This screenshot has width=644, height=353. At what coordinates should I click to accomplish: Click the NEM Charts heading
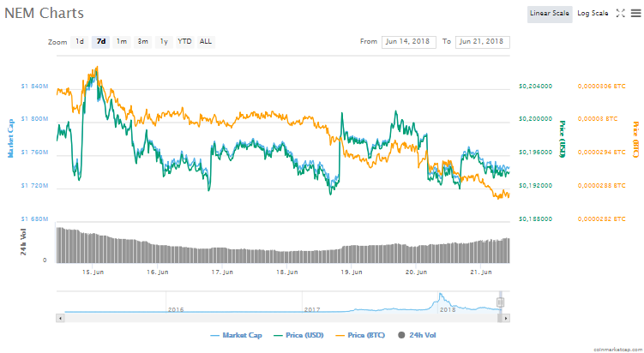click(x=44, y=13)
